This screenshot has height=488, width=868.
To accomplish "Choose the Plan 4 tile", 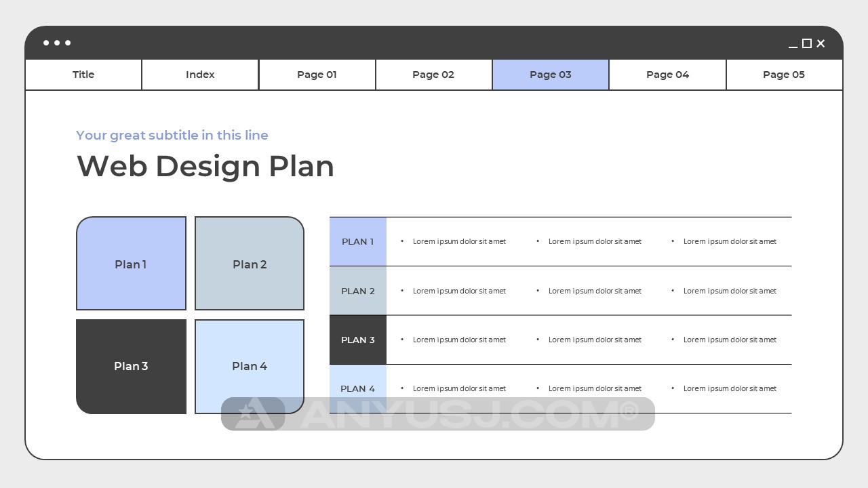I will (x=250, y=367).
